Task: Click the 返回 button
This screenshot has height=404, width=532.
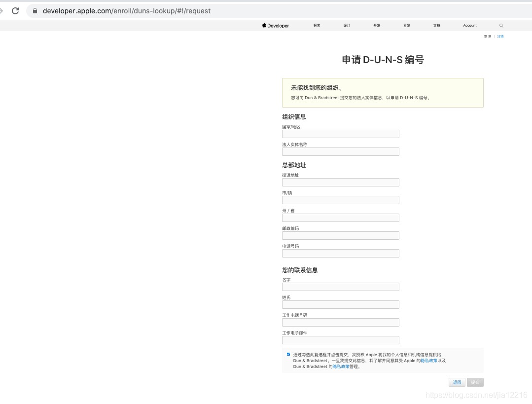Action: [457, 382]
